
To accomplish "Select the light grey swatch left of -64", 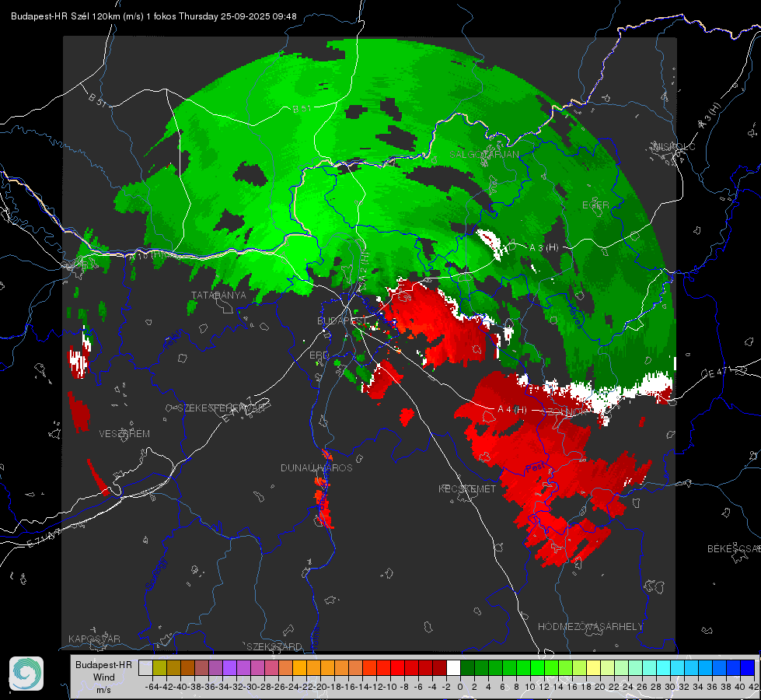I will [x=145, y=667].
